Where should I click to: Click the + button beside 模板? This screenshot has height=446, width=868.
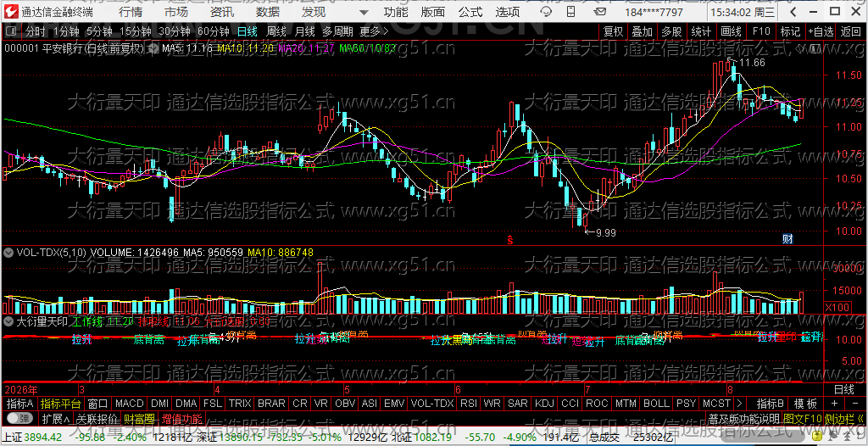834,404
